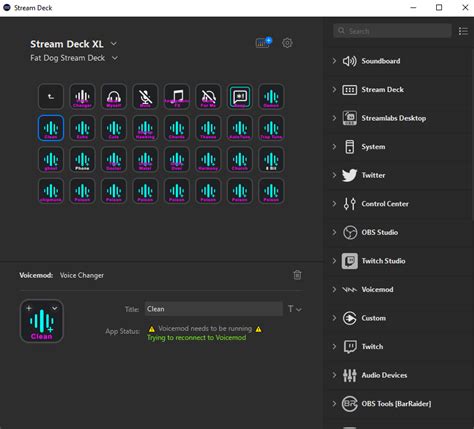Select the headphones key on the deck
This screenshot has width=474, height=429.
click(x=114, y=97)
